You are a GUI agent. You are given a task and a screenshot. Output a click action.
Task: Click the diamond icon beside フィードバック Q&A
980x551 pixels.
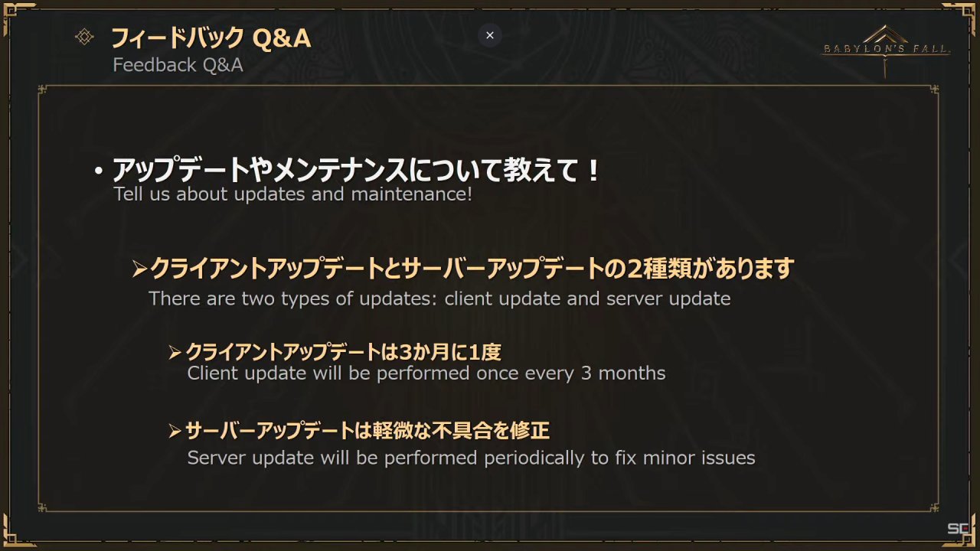pos(84,37)
